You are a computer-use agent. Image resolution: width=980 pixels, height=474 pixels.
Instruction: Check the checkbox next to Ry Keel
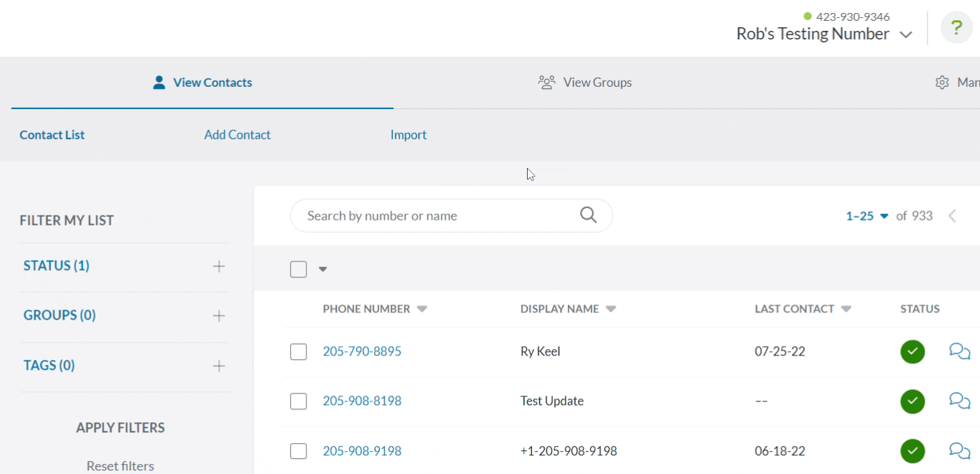point(299,351)
